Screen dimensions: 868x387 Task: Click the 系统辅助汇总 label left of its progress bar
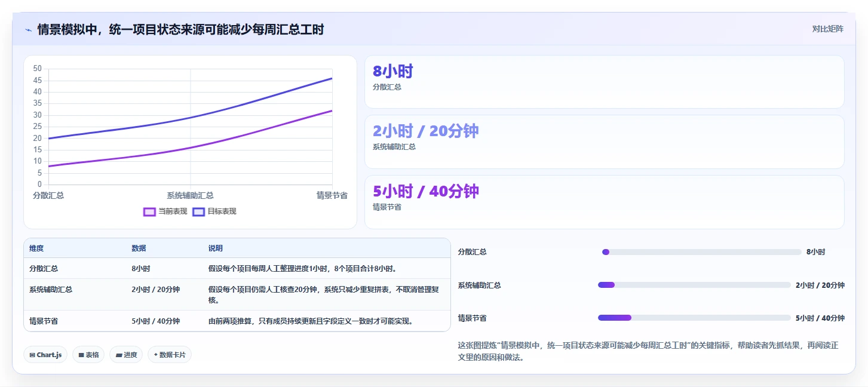(479, 285)
